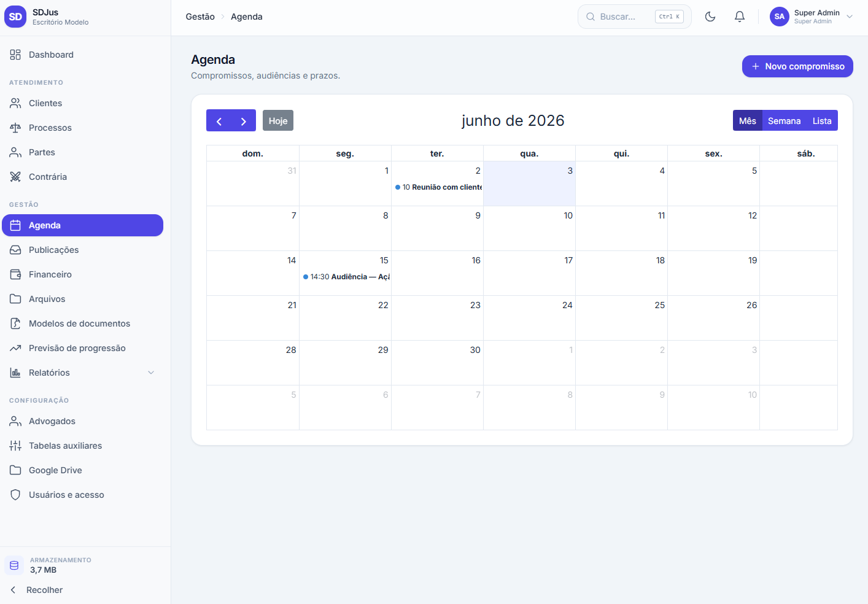
Task: Switch to Lista calendar view
Action: (822, 121)
